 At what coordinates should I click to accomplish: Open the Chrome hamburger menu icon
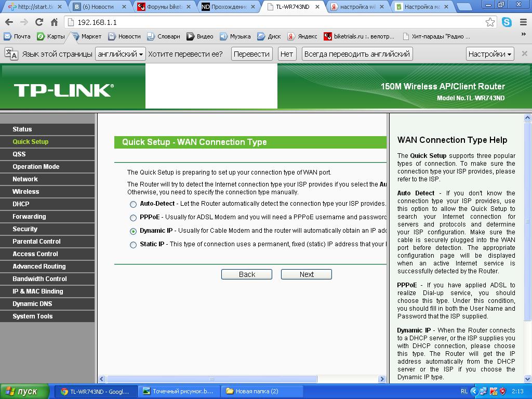(x=522, y=22)
